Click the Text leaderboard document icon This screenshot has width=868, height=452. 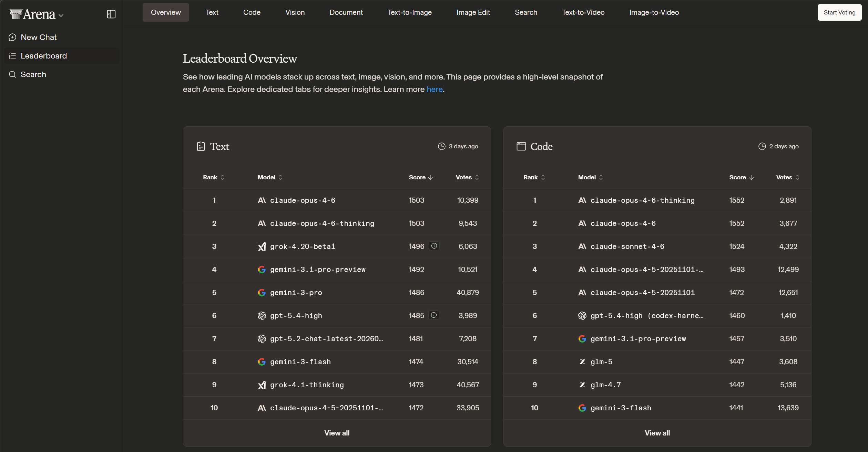click(201, 146)
